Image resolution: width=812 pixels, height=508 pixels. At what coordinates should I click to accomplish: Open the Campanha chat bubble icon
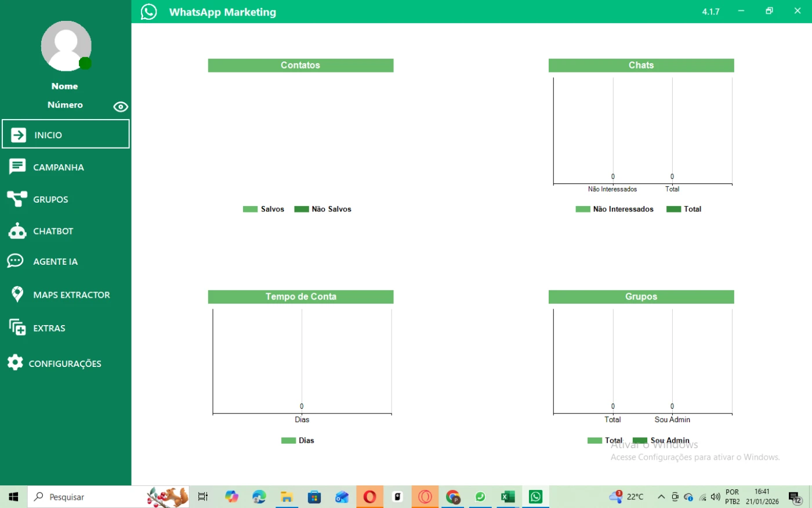pyautogui.click(x=17, y=167)
